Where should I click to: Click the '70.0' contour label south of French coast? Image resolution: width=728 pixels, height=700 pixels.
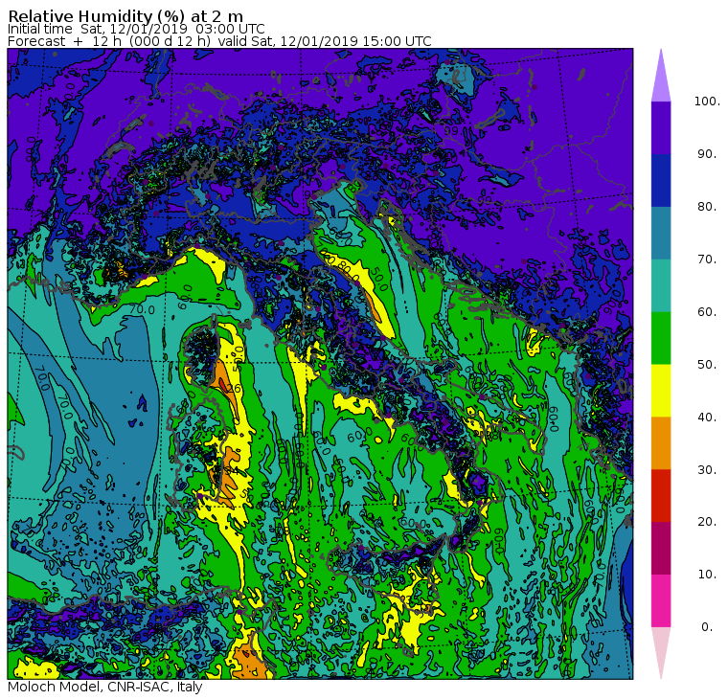(x=142, y=308)
